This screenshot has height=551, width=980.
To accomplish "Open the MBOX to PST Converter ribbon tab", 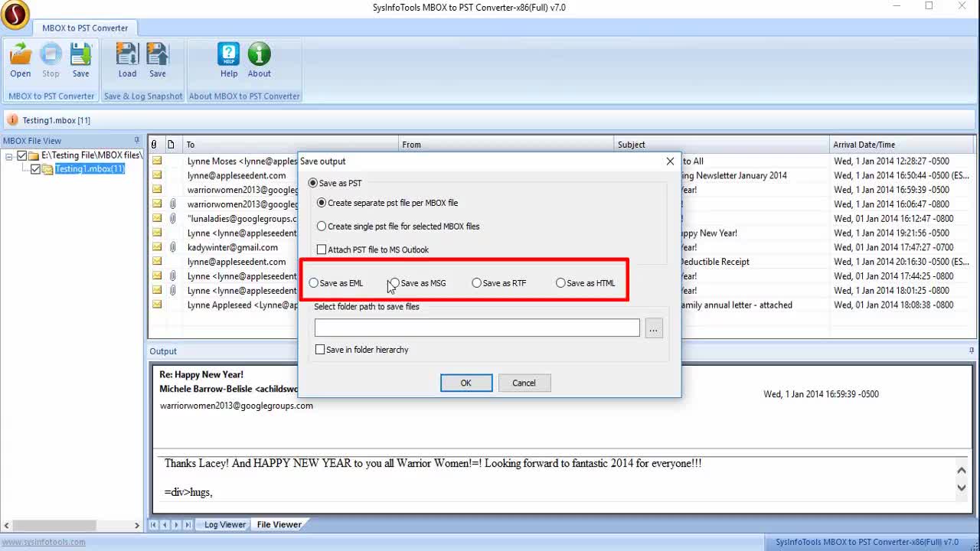I will [85, 28].
